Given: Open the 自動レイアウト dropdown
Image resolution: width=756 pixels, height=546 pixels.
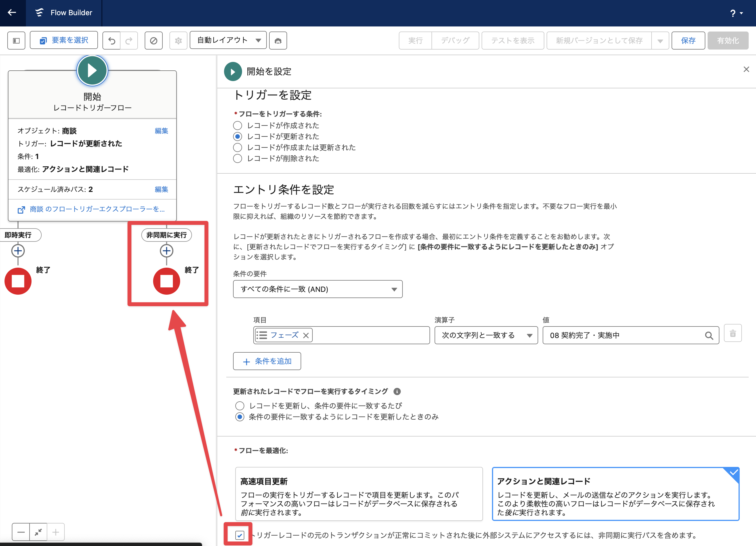Looking at the screenshot, I should click(228, 40).
